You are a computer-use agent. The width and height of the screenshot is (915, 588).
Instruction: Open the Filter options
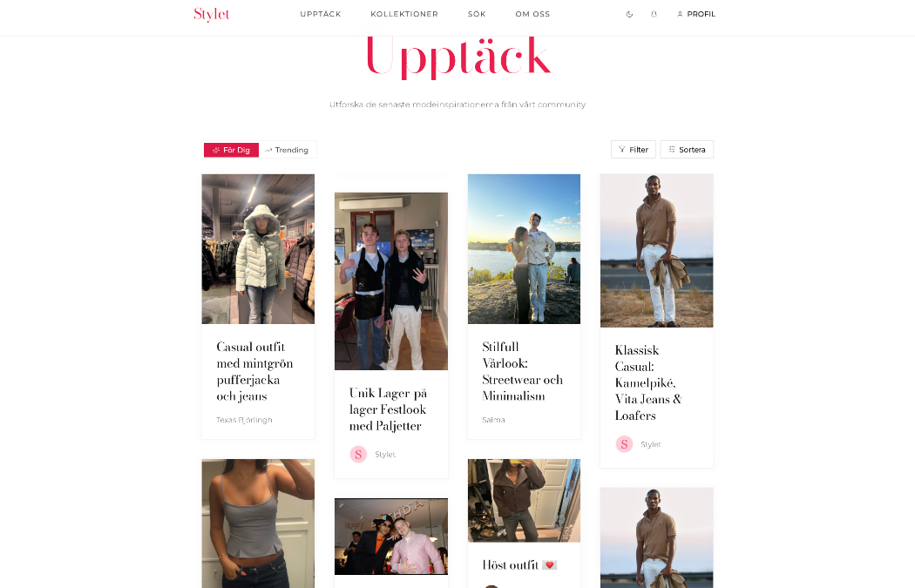coord(634,149)
